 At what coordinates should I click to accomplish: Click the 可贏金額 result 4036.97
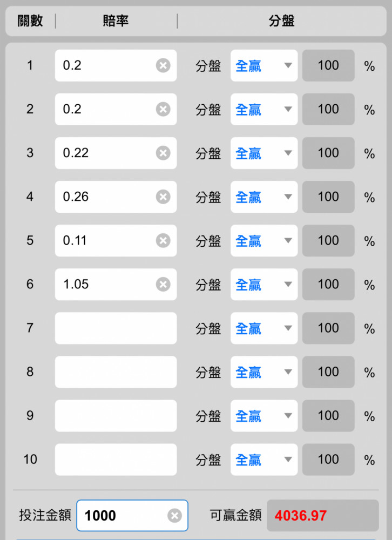click(323, 516)
